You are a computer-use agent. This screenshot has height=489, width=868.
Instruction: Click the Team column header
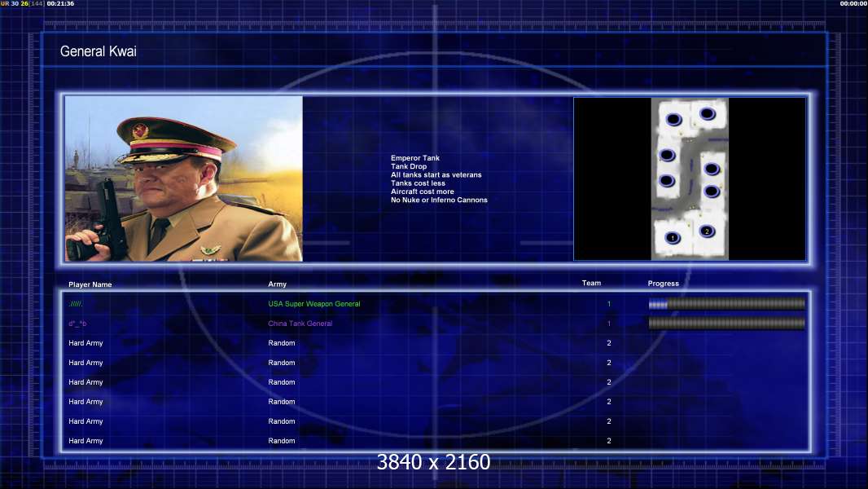(591, 283)
